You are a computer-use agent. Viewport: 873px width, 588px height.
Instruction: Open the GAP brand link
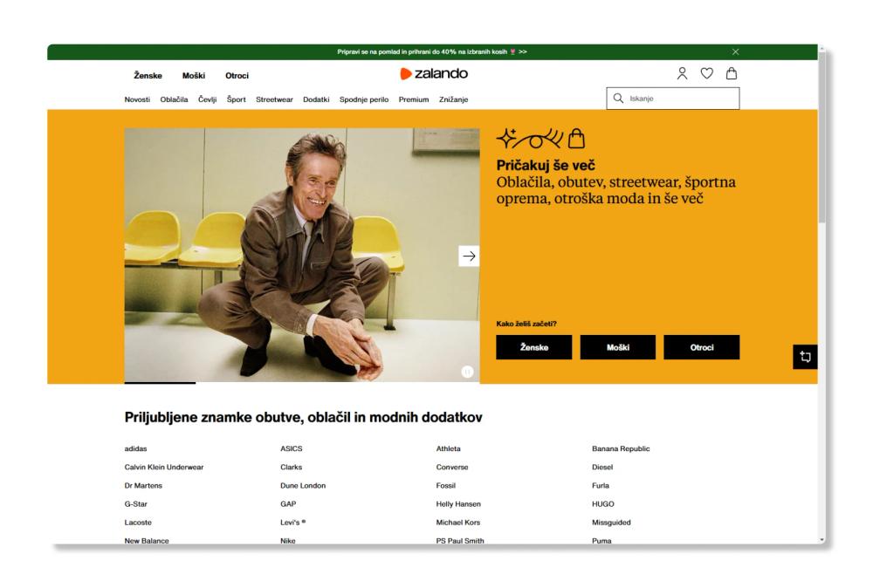click(x=288, y=503)
